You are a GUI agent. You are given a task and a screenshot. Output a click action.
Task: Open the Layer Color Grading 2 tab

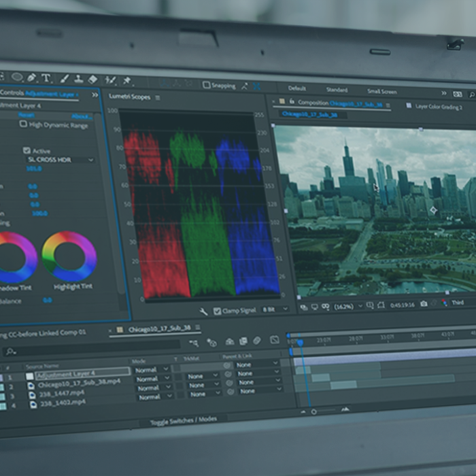[439, 107]
